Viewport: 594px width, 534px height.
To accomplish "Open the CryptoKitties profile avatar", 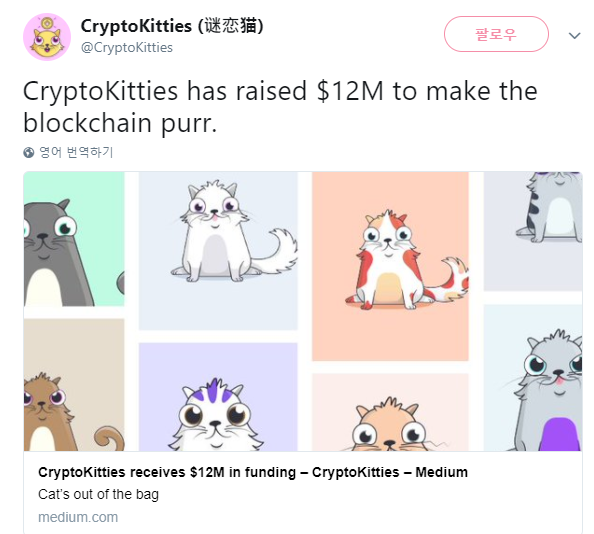I will 47,37.
